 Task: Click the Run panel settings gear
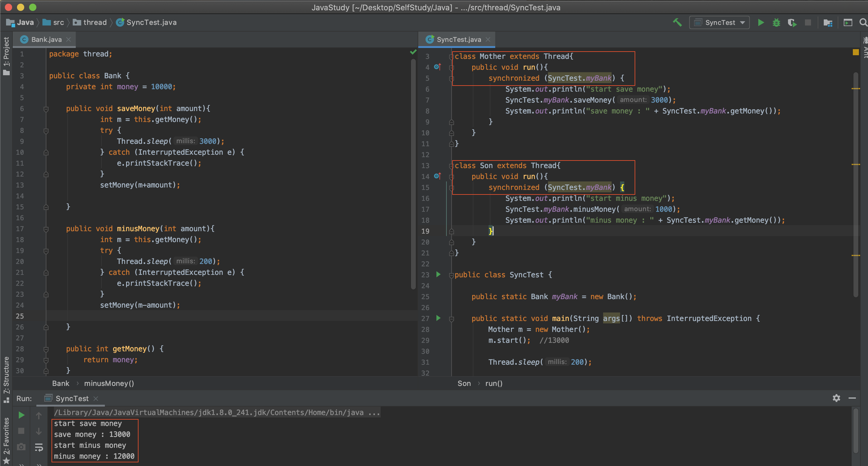tap(836, 398)
